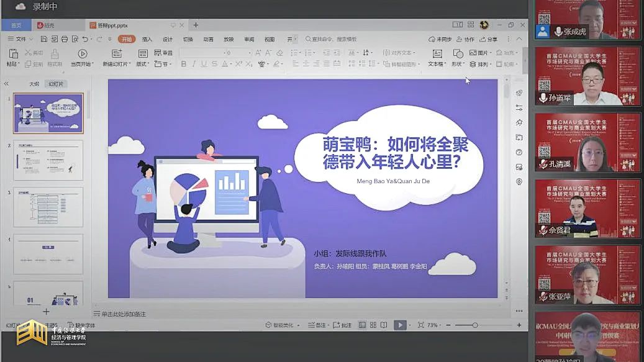Click zoom in plus button
Screen dimensions: 644x362
(x=519, y=325)
